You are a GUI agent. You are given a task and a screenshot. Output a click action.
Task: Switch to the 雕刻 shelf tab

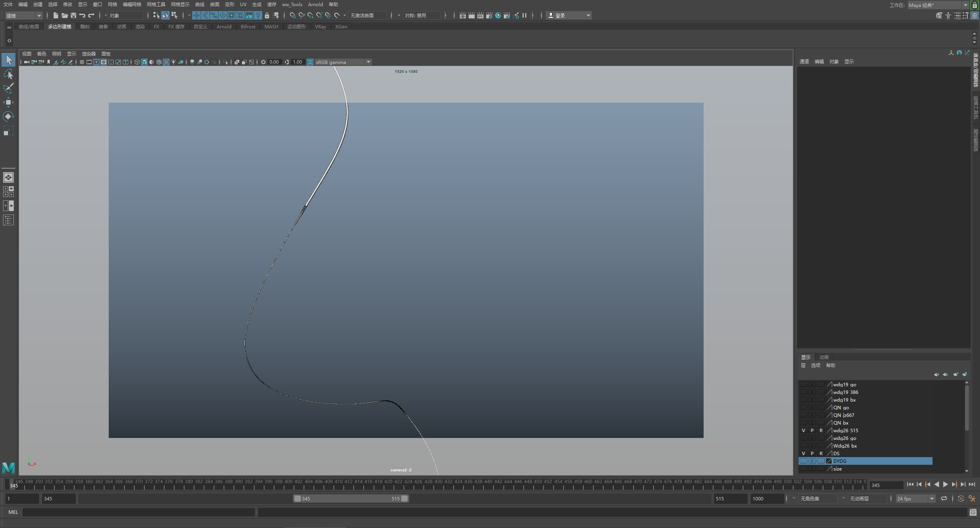(x=85, y=26)
